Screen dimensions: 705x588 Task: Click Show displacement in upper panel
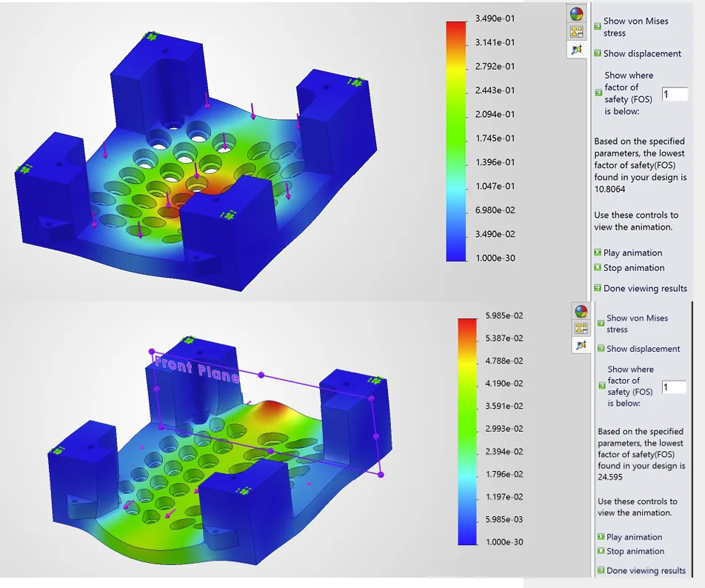638,53
